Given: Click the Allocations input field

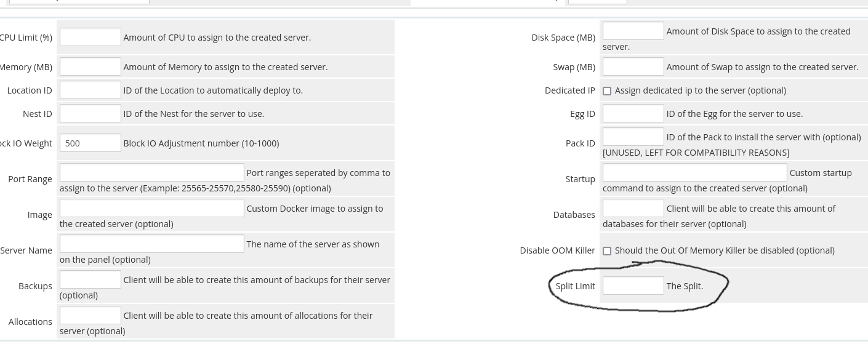Looking at the screenshot, I should click(90, 315).
